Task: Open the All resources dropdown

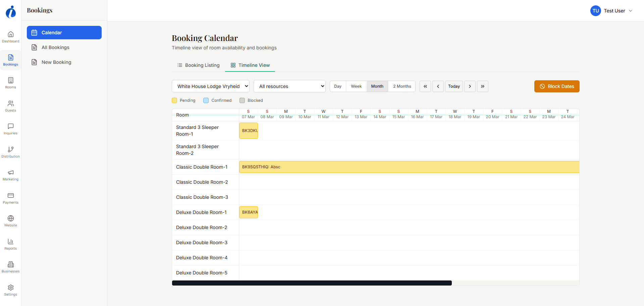Action: (x=289, y=86)
